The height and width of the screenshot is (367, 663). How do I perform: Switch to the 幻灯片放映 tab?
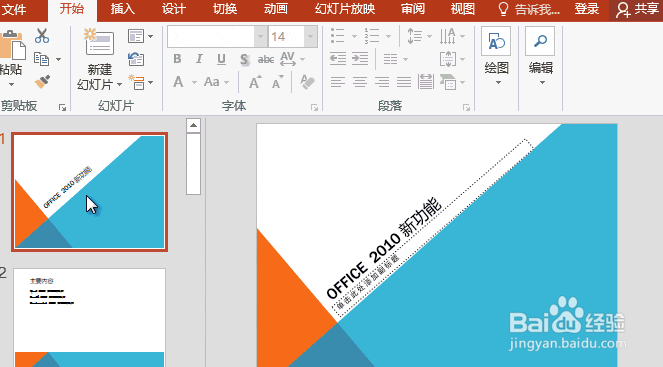click(x=345, y=9)
